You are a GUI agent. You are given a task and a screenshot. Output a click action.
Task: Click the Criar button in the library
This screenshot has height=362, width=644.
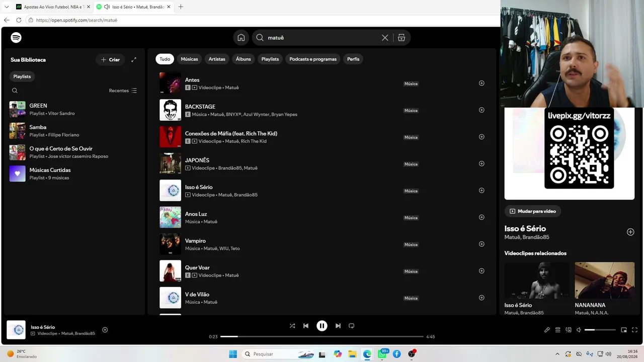point(110,60)
